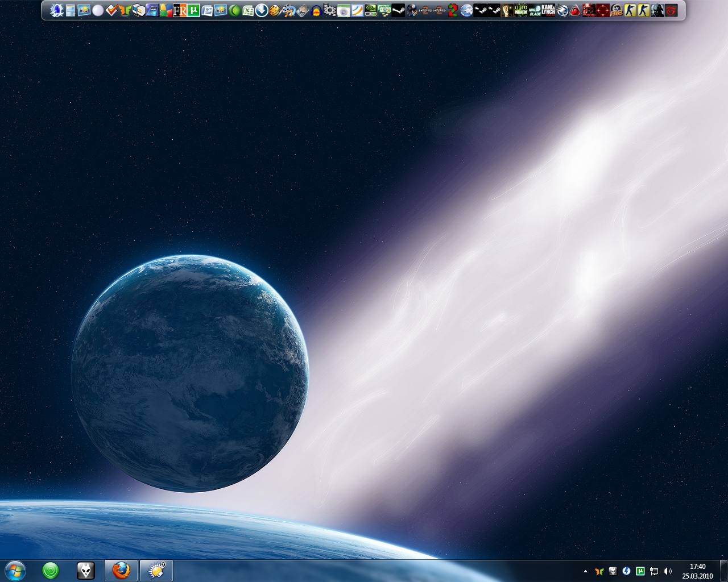
Task: Open the blue download-arrow app in the dock
Action: coord(262,10)
